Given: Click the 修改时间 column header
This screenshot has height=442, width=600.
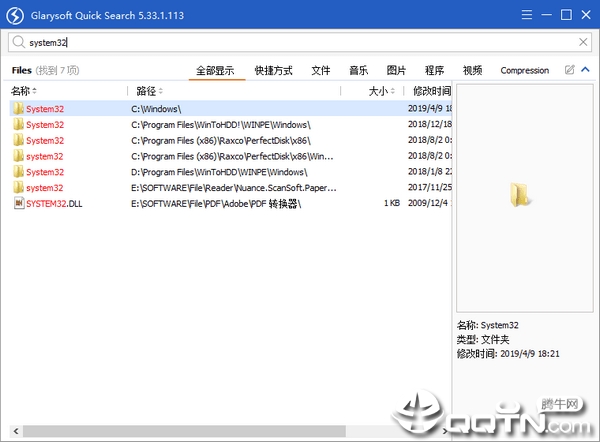Looking at the screenshot, I should [432, 91].
